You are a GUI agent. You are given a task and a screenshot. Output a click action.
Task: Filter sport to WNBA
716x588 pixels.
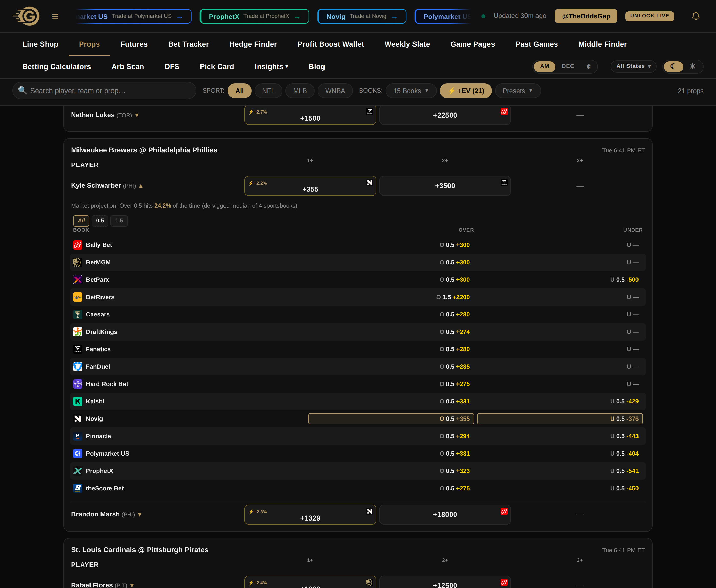point(335,91)
